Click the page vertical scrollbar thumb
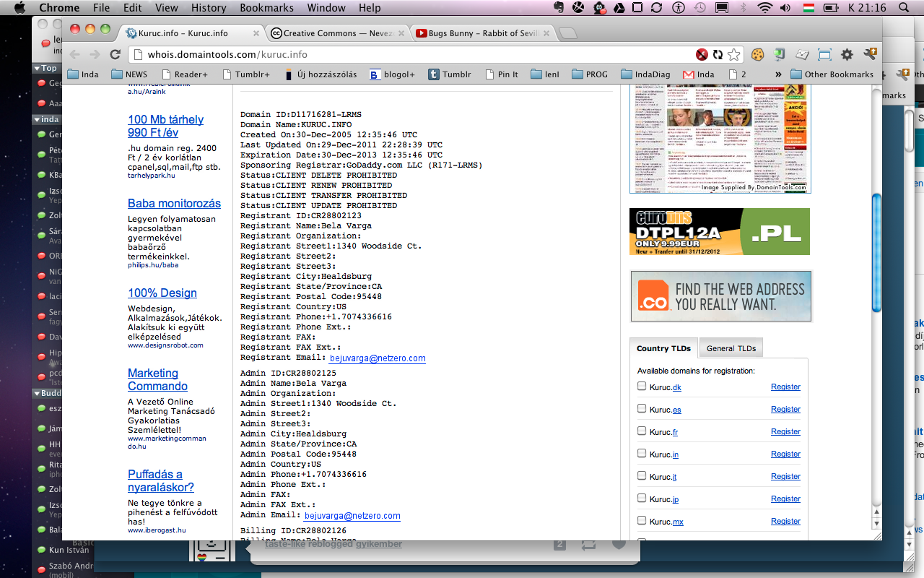The image size is (924, 578). [876, 253]
